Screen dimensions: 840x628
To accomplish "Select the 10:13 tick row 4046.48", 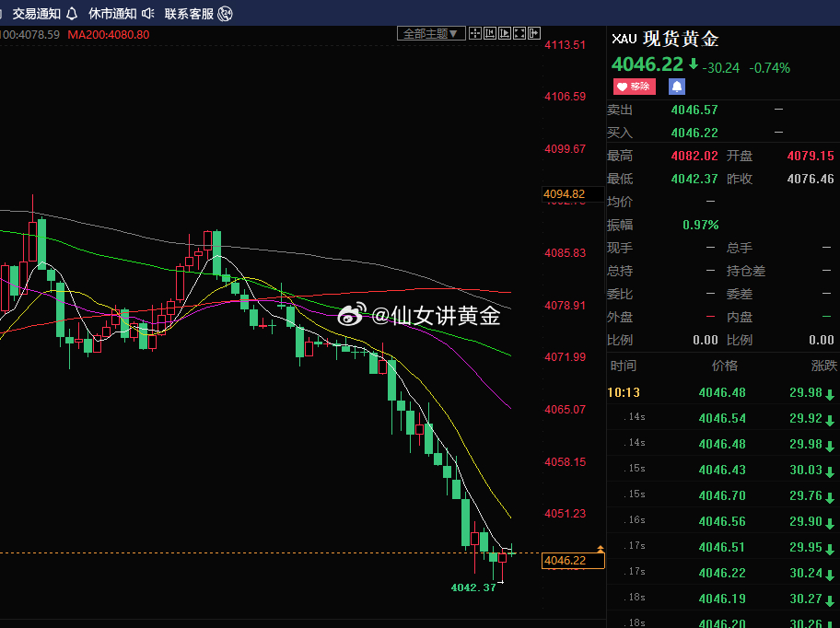I will (723, 392).
